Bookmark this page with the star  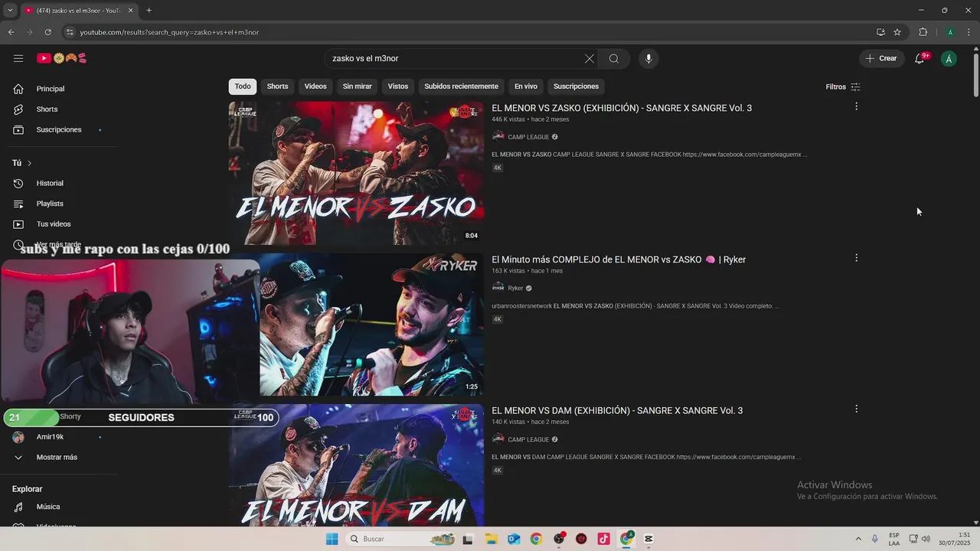[897, 32]
